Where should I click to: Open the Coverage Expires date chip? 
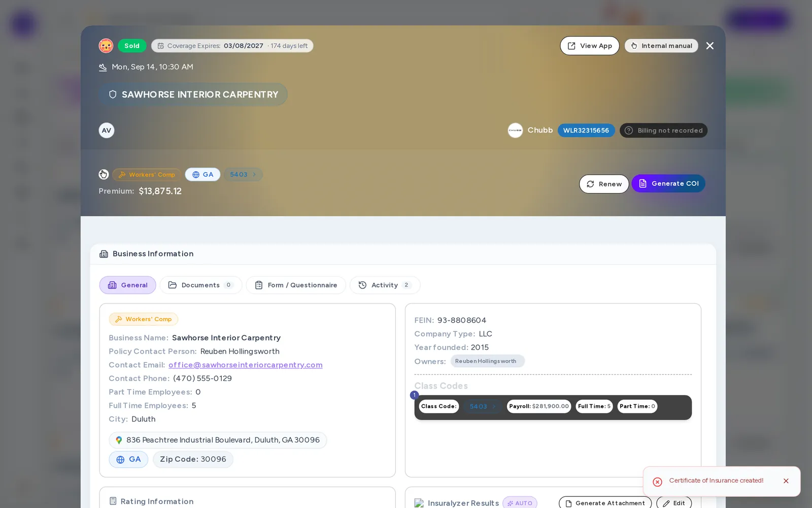click(232, 46)
